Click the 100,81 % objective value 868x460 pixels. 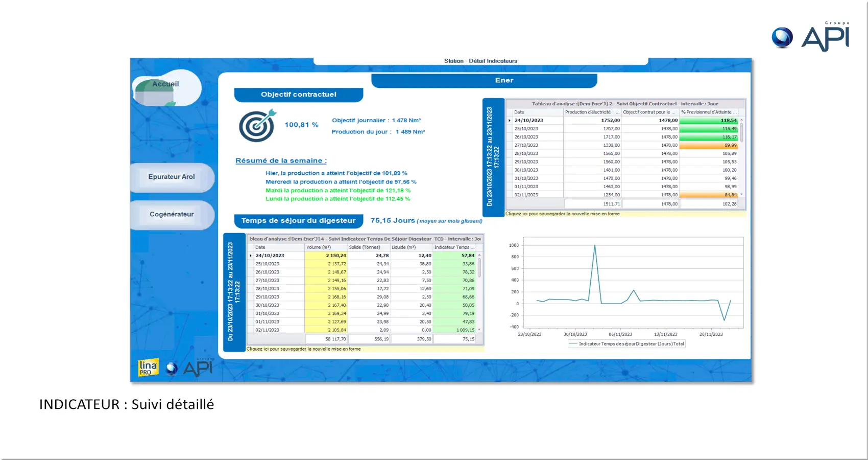coord(301,125)
